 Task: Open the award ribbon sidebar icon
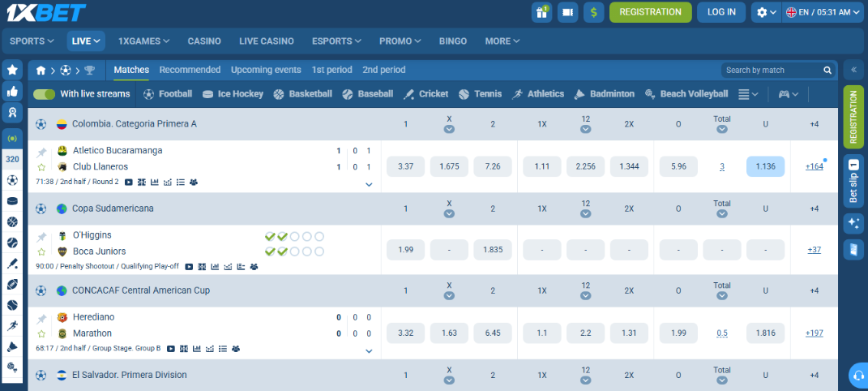(12, 113)
